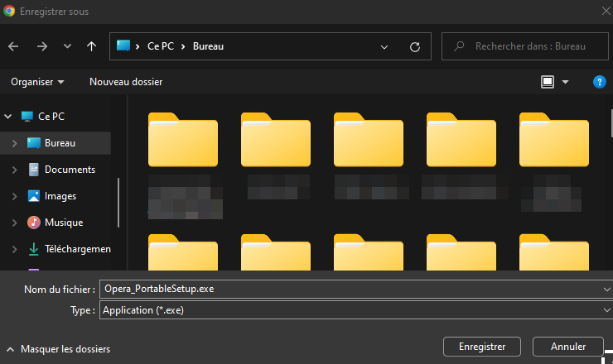This screenshot has height=364, width=613.
Task: Click Annuler to cancel saving
Action: (x=567, y=347)
